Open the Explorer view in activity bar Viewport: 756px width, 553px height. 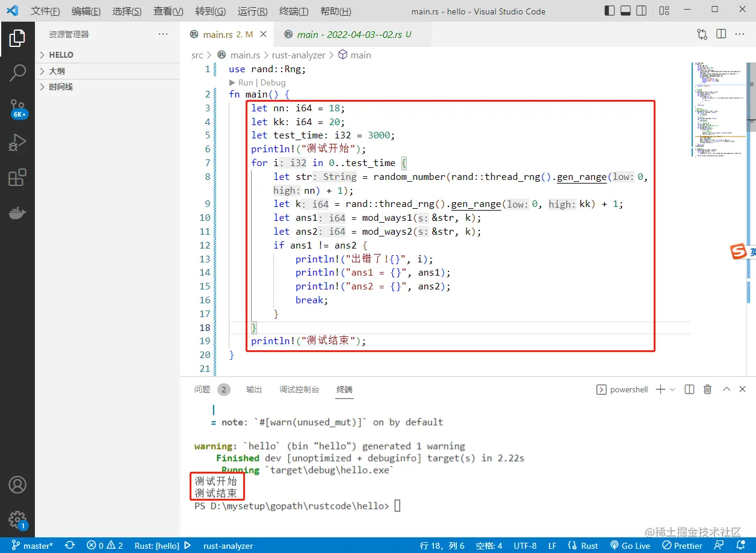tap(17, 38)
